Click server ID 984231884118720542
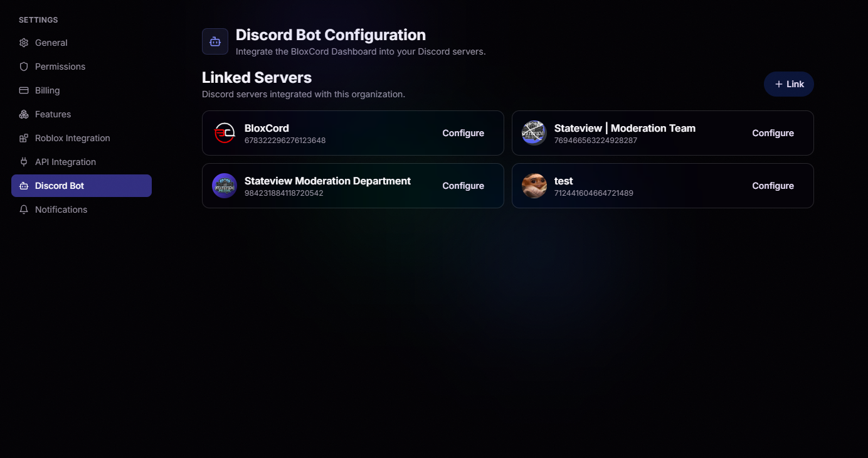The image size is (868, 458). coord(284,193)
